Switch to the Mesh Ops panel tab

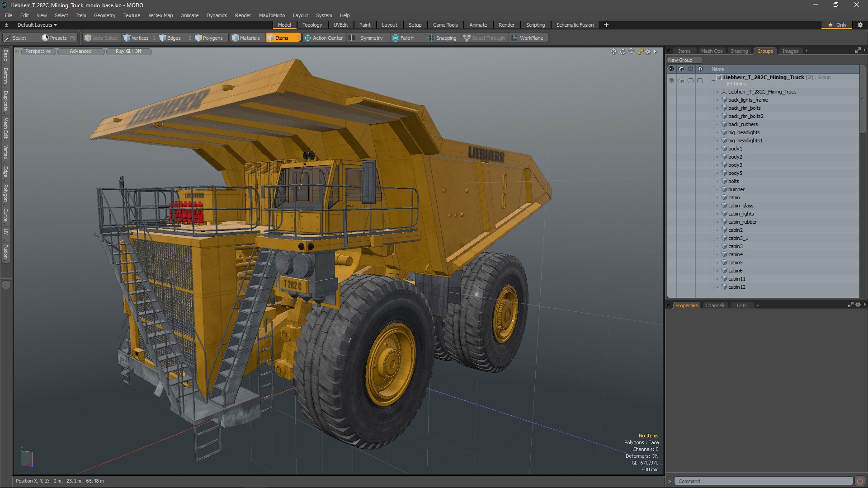pyautogui.click(x=712, y=51)
